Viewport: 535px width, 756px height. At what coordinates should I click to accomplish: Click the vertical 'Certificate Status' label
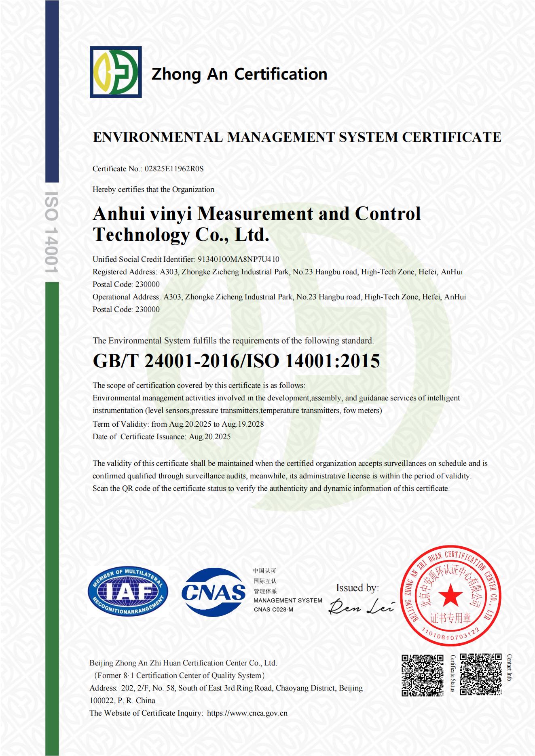453,674
